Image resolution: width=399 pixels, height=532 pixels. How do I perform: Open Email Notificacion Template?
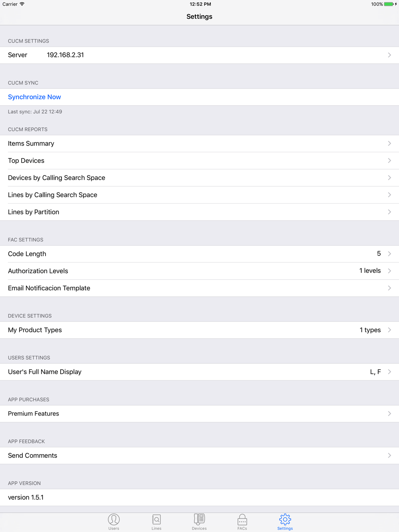point(199,288)
